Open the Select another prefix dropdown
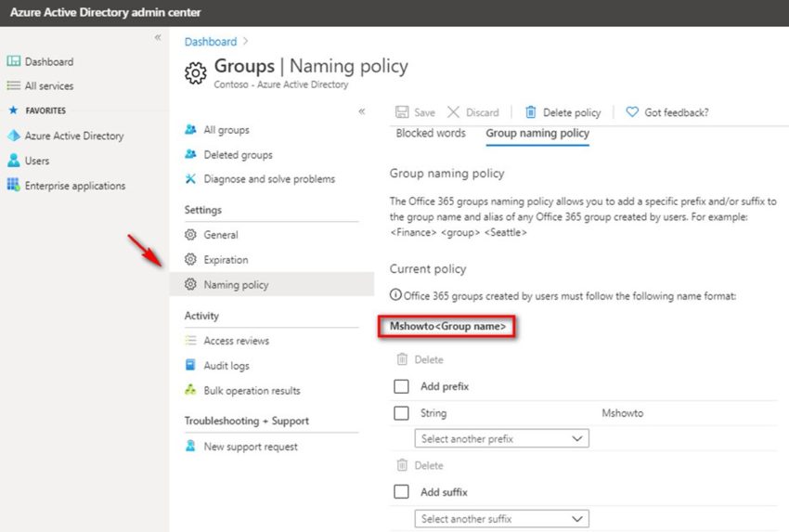 501,438
